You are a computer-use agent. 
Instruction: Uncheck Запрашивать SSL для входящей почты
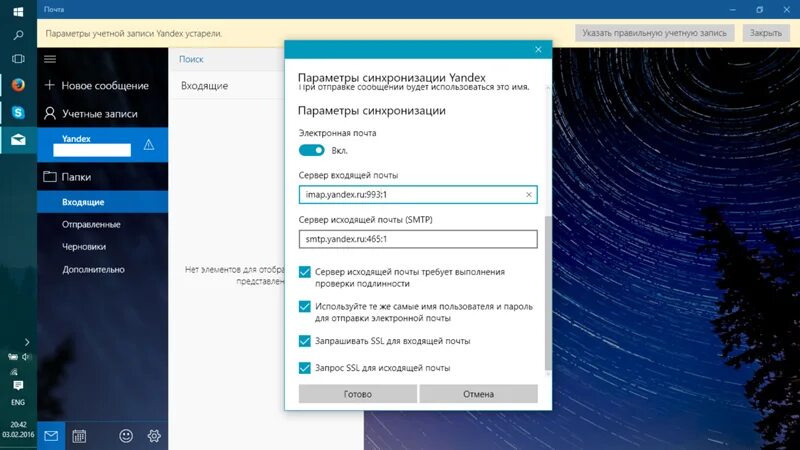(x=305, y=341)
